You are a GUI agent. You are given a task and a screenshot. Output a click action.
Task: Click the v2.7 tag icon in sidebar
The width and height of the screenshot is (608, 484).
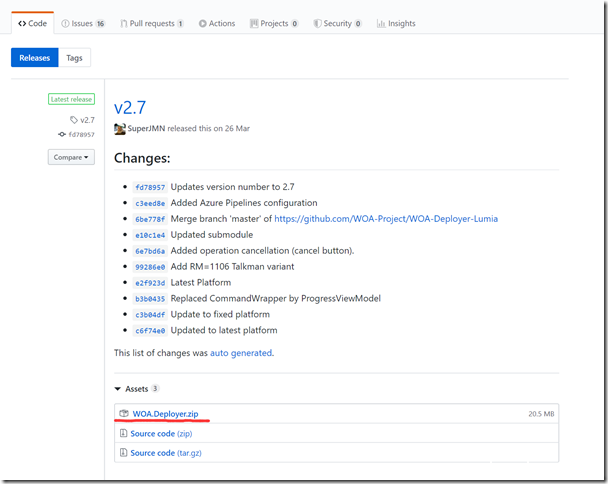73,120
